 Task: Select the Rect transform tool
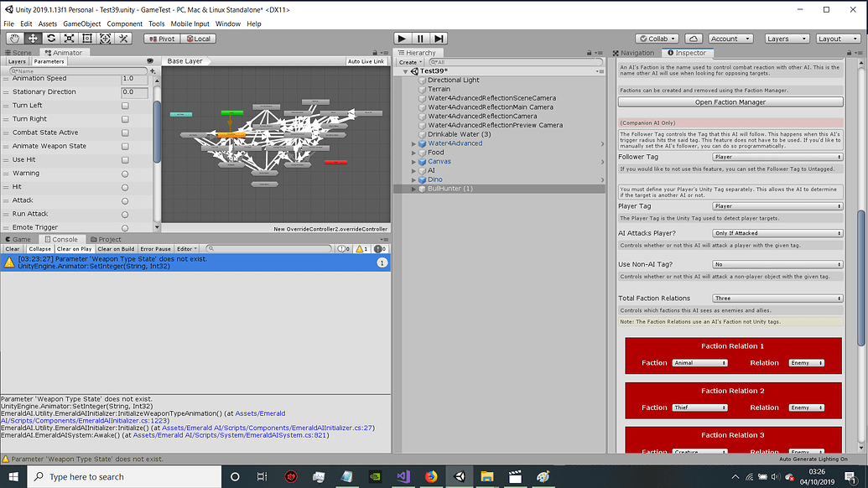click(87, 39)
